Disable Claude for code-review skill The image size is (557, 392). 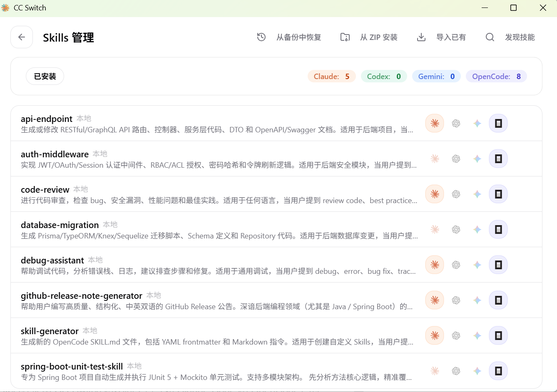(x=435, y=194)
